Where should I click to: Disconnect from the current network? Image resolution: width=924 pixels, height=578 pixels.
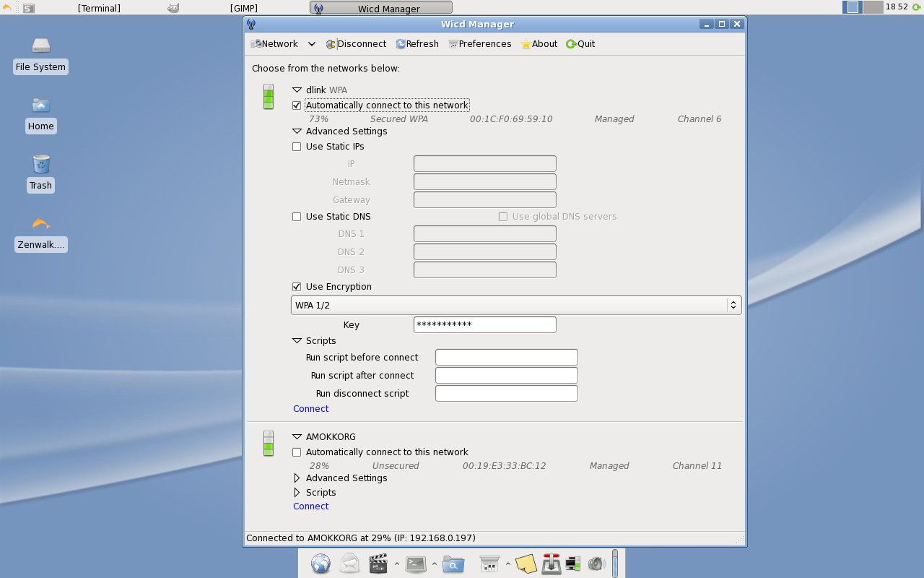(356, 44)
